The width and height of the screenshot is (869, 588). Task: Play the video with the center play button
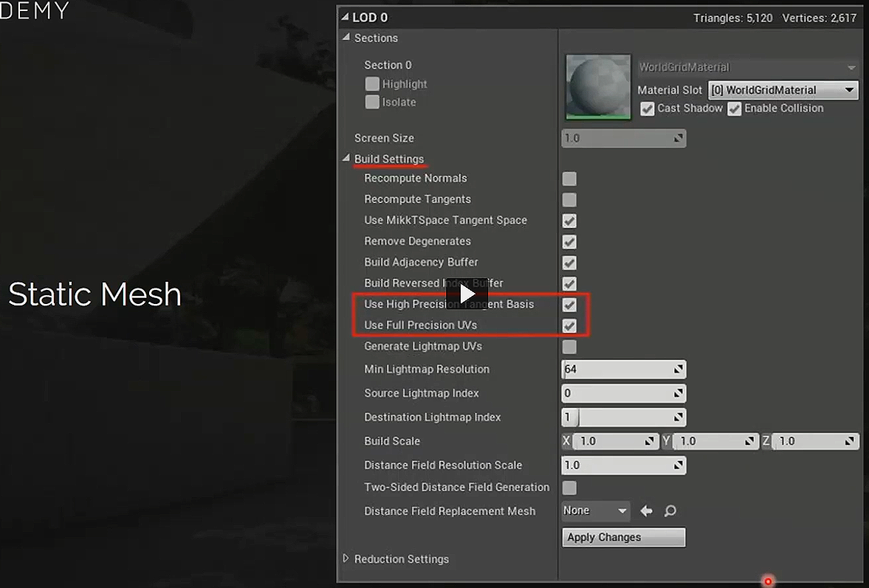click(x=467, y=294)
